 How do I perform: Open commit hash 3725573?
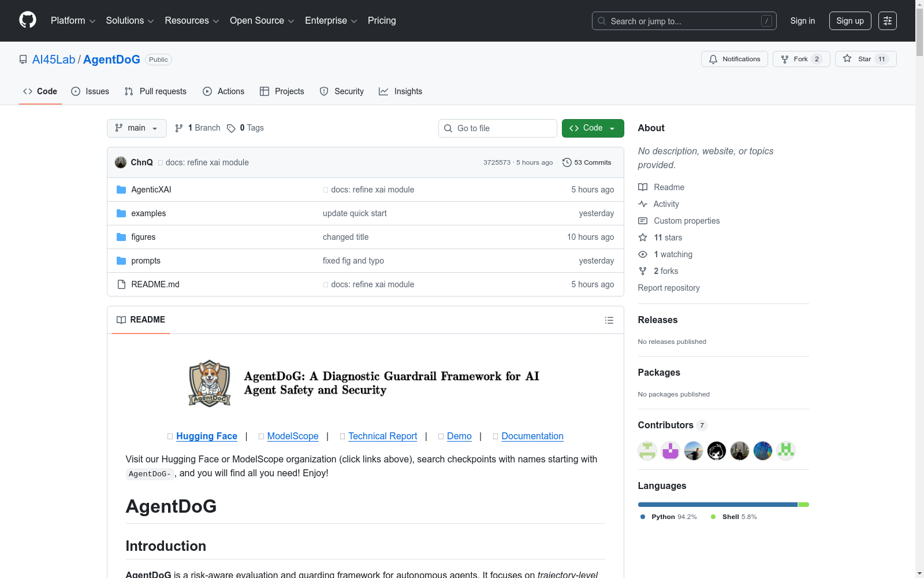(x=497, y=162)
